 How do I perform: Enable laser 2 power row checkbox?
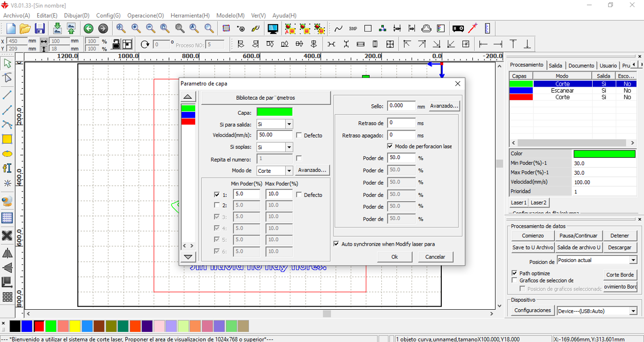[x=217, y=205]
